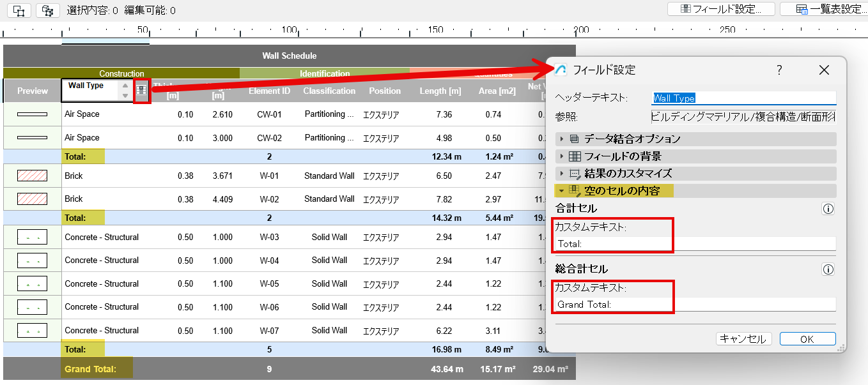Click the Length [m] column header
The height and width of the screenshot is (385, 868).
(x=440, y=91)
